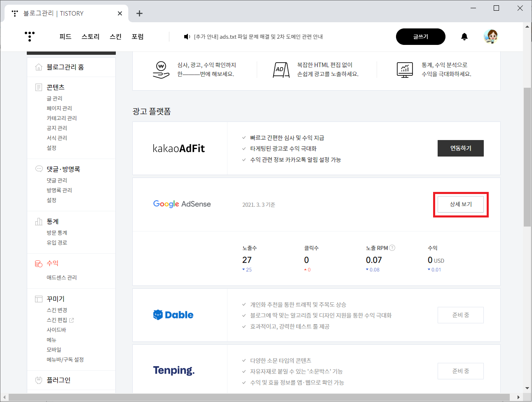Click the 2021. 3. 3 기준 date text
532x402 pixels.
point(259,205)
